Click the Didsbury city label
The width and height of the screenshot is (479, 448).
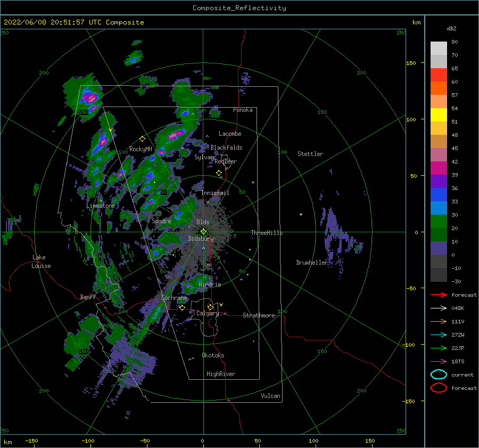pyautogui.click(x=201, y=239)
